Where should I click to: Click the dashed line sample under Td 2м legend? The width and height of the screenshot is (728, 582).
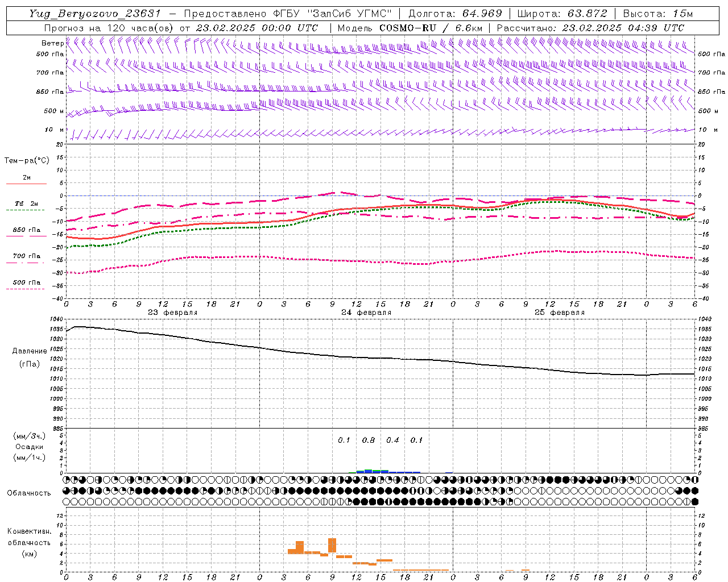click(26, 210)
